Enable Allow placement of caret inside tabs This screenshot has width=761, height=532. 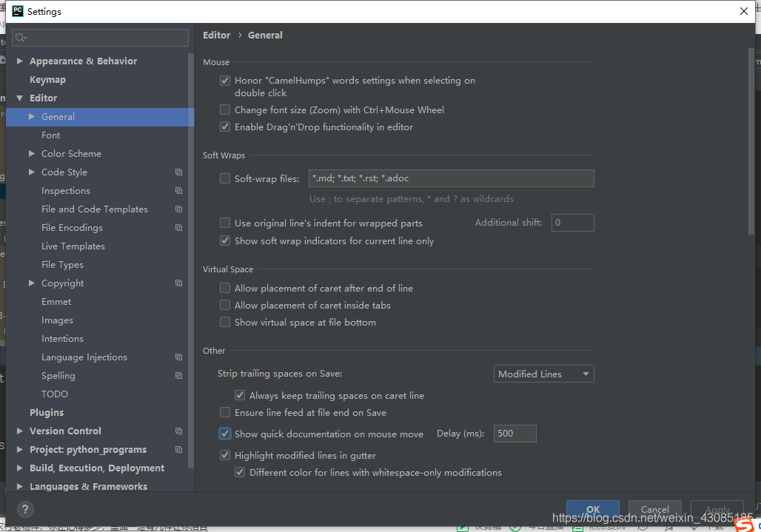(x=225, y=305)
